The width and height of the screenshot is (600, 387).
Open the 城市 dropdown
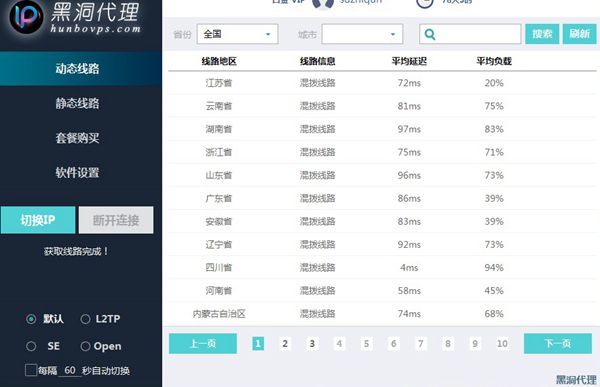(362, 34)
